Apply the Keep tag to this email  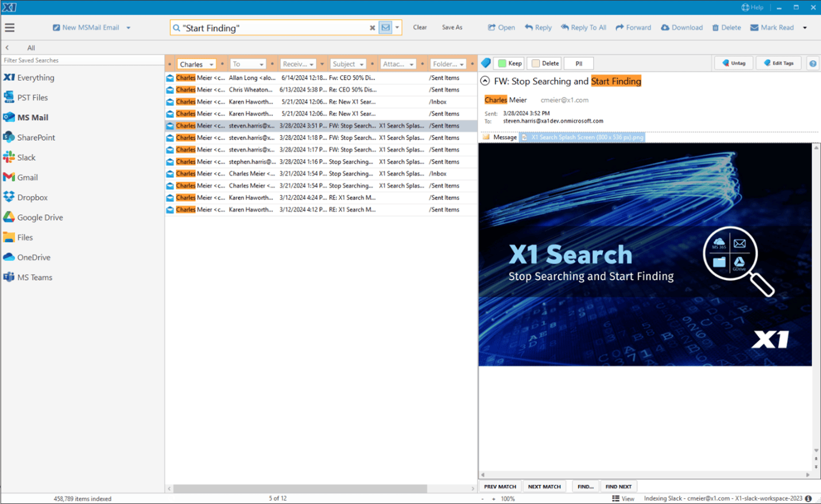[x=509, y=63]
